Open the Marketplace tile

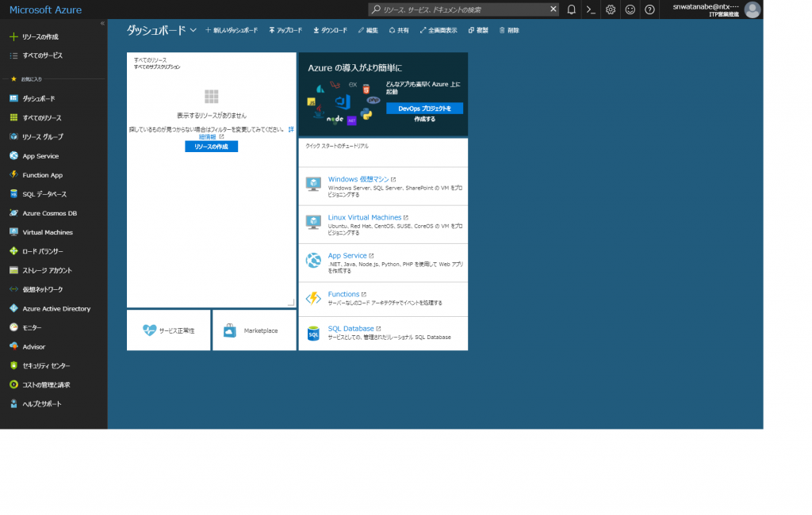(255, 329)
